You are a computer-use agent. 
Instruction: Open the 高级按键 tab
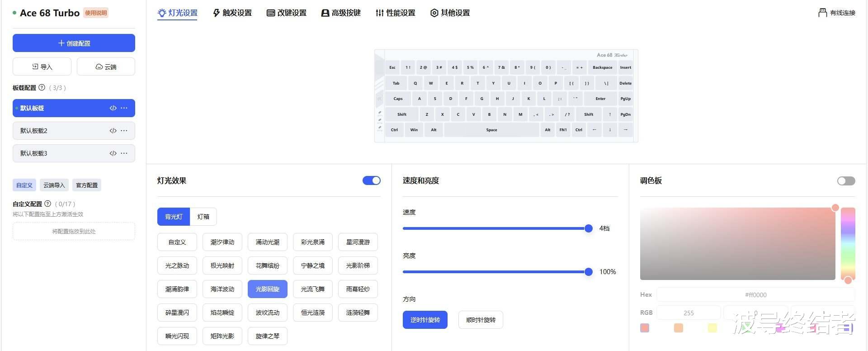(x=341, y=13)
